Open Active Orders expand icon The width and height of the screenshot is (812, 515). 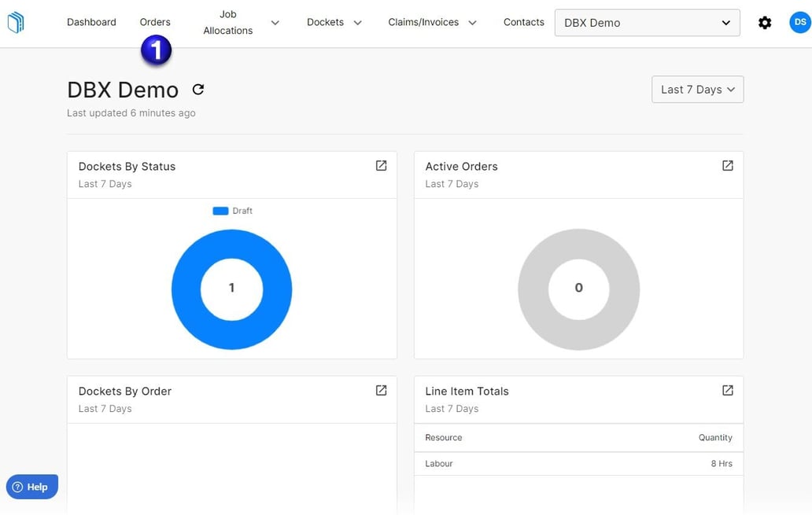coord(727,165)
